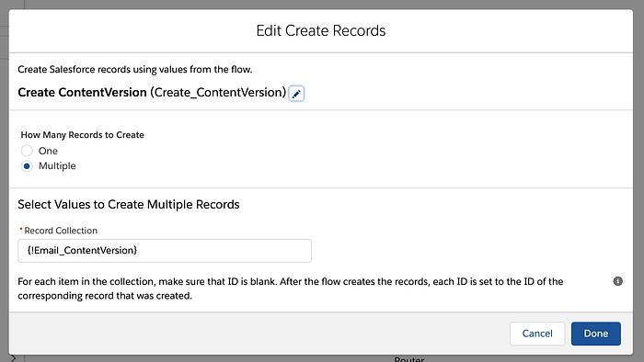Click the Cancel button
The height and width of the screenshot is (362, 644).
click(537, 334)
